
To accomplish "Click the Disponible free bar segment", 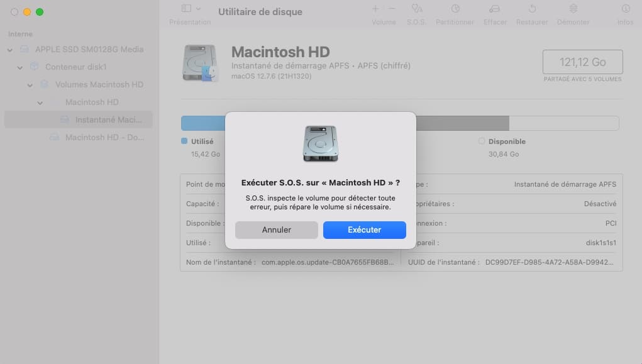I will 564,123.
